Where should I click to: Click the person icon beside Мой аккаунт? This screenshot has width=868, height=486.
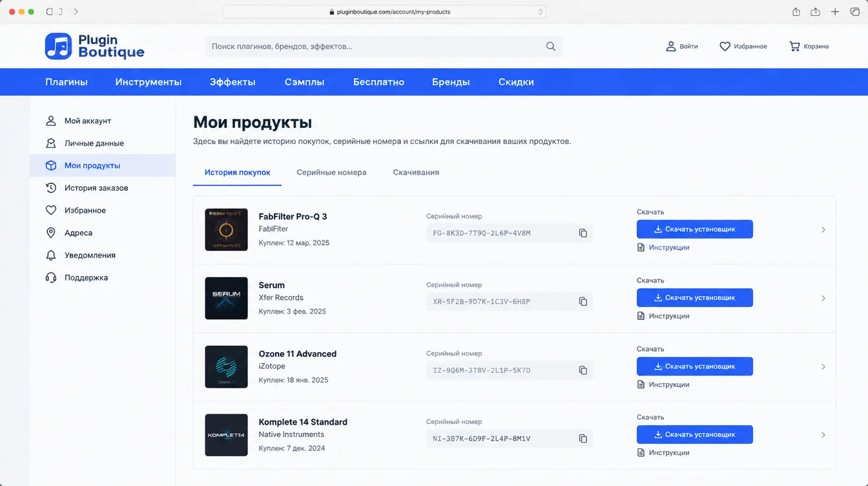(x=51, y=121)
